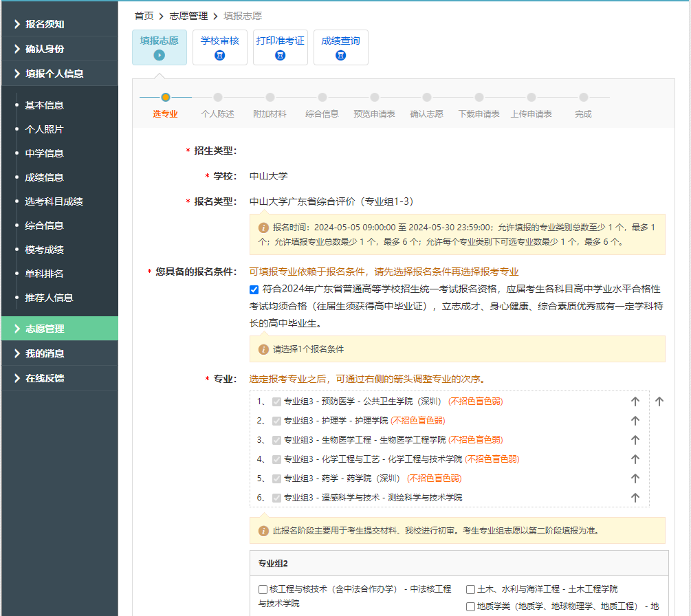Uncheck 药学 in selected majors list
691x616 pixels.
[x=276, y=478]
